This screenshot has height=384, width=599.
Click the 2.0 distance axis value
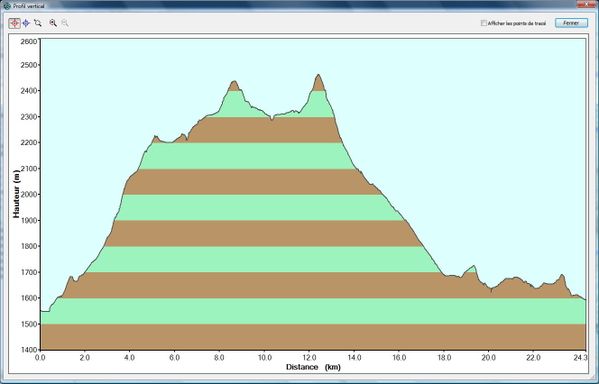click(x=84, y=358)
